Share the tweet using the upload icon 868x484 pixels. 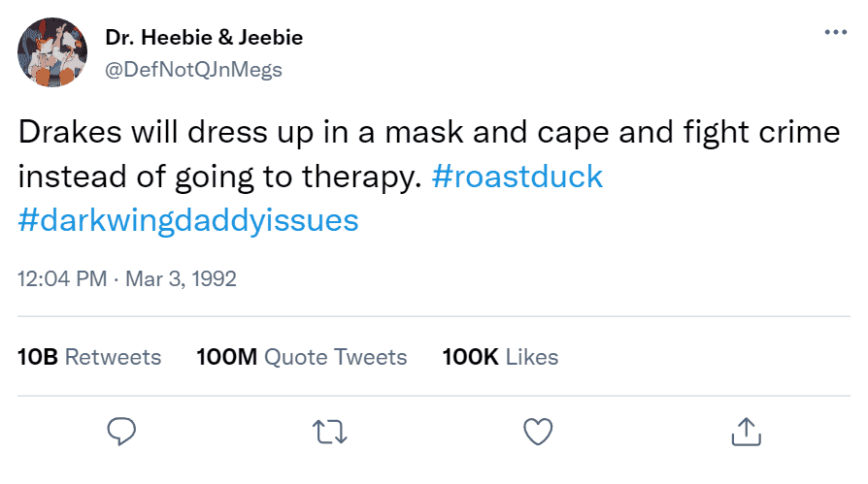pyautogui.click(x=745, y=430)
